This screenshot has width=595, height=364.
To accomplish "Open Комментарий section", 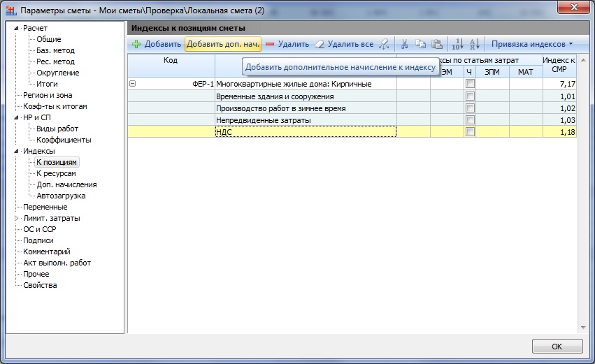I will click(47, 252).
